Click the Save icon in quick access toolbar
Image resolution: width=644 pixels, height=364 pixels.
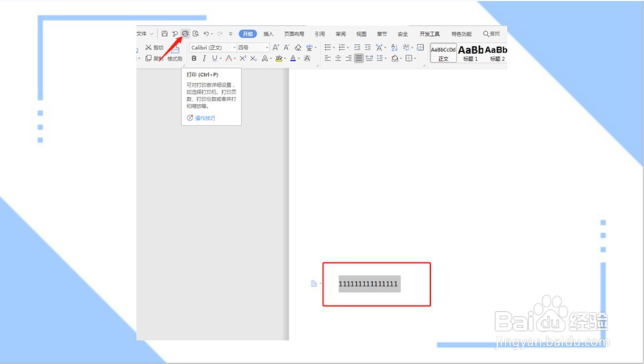tap(164, 34)
